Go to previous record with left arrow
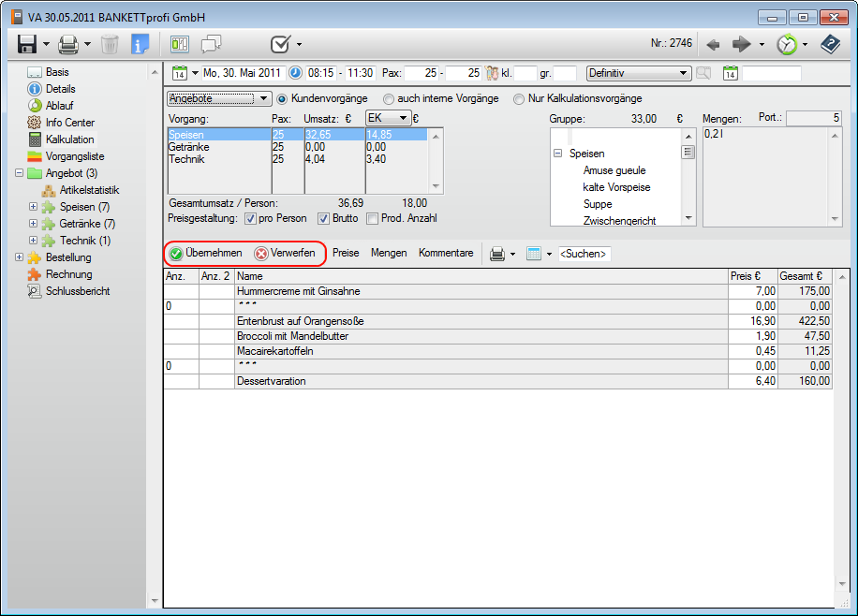 714,44
